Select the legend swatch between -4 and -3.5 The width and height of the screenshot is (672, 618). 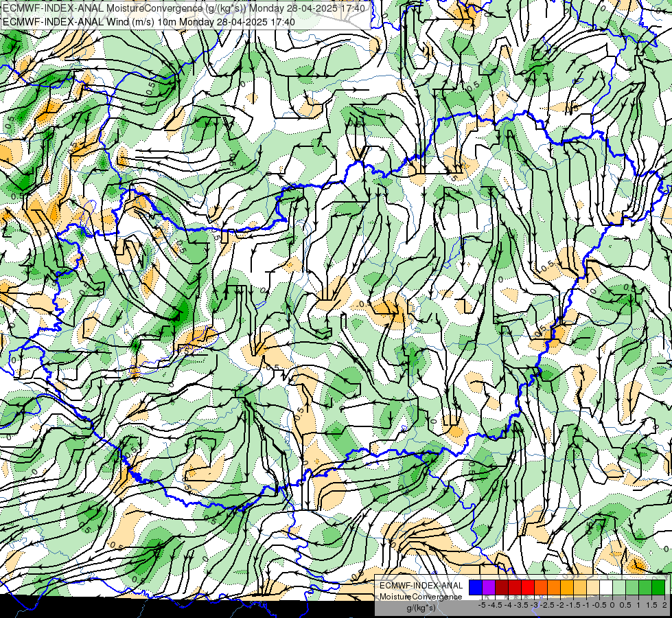(x=515, y=588)
